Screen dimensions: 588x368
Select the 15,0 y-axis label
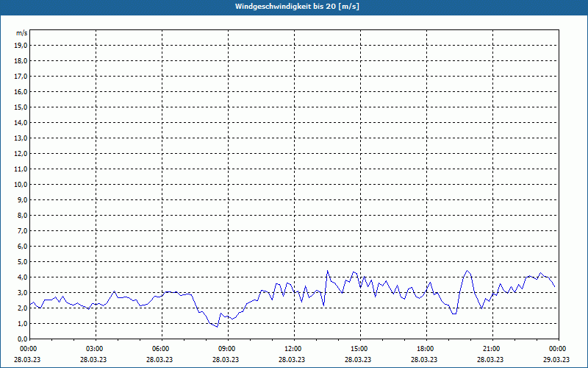point(21,107)
